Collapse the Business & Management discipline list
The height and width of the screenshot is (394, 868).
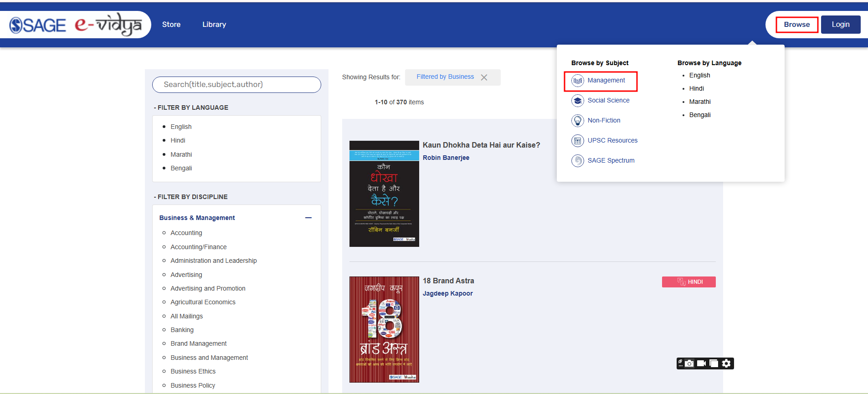308,218
